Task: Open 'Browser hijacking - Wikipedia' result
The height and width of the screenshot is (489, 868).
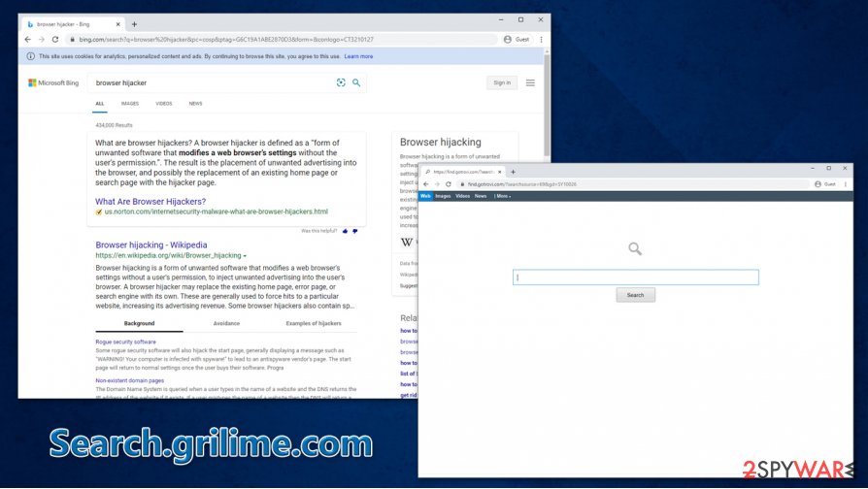Action: [x=151, y=245]
